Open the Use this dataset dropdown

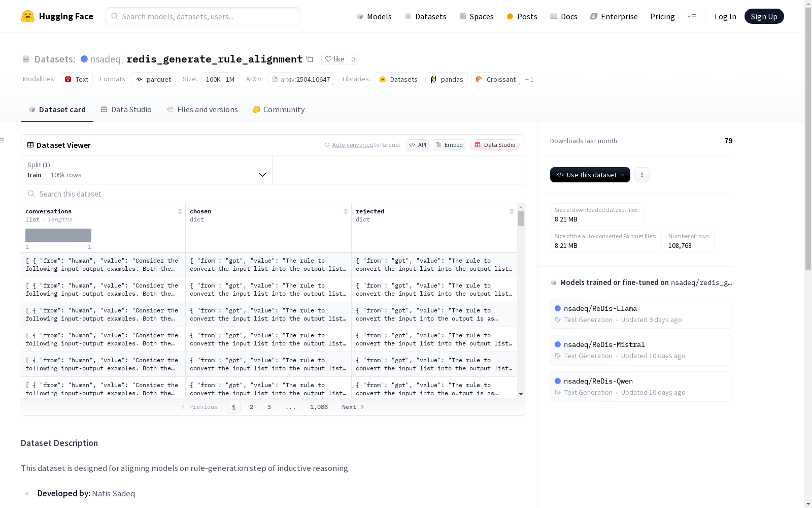pos(590,175)
